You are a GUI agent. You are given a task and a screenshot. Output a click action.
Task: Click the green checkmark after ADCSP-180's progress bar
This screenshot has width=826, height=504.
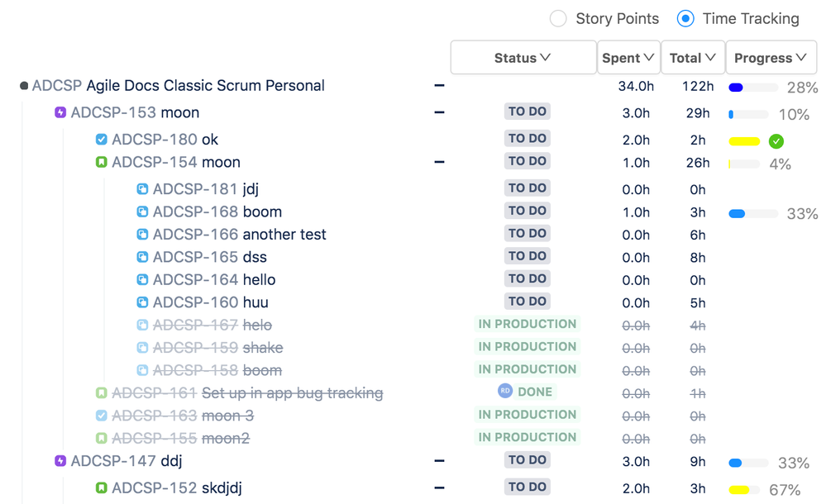[776, 141]
